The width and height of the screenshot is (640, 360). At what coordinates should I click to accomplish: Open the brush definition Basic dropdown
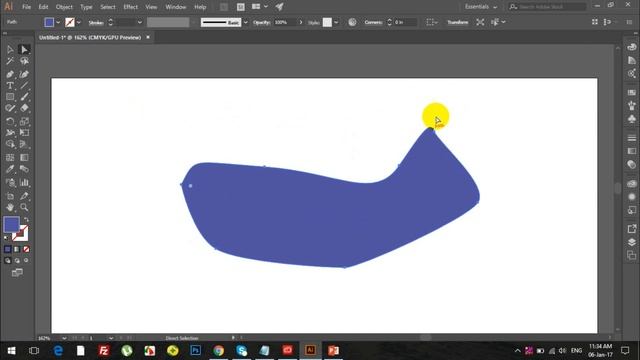245,22
